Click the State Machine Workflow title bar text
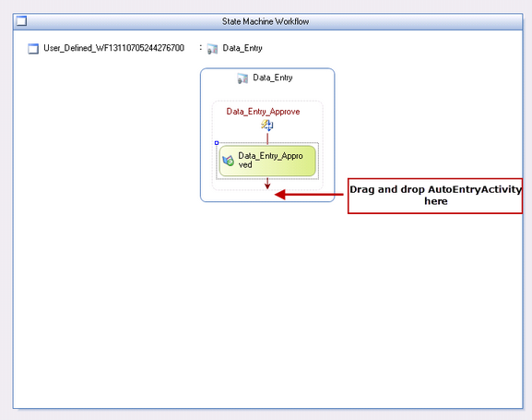 tap(266, 21)
